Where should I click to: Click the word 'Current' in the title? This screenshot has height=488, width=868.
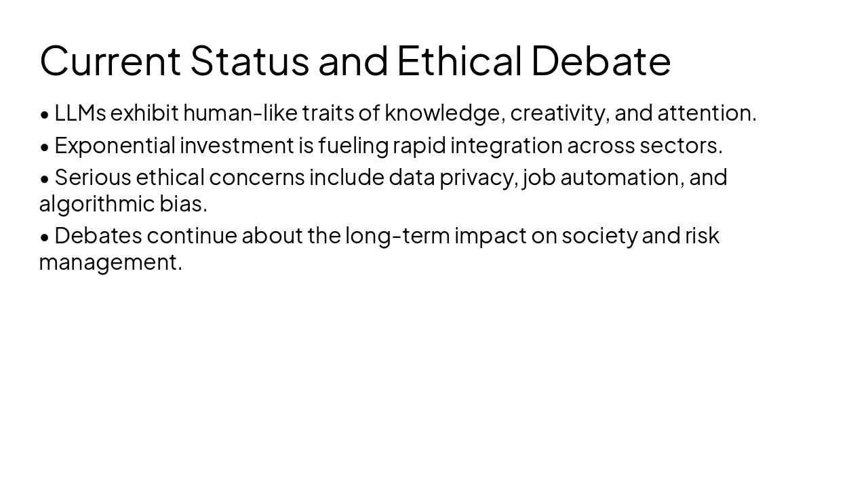point(111,60)
